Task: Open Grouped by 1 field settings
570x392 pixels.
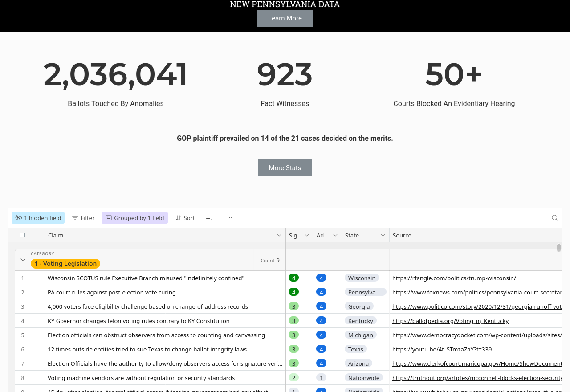Action: [x=134, y=218]
